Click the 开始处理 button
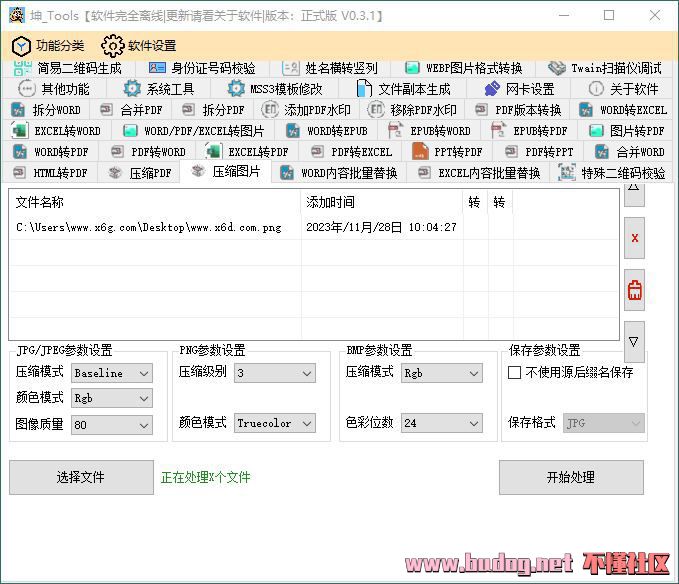The image size is (679, 584). 571,477
